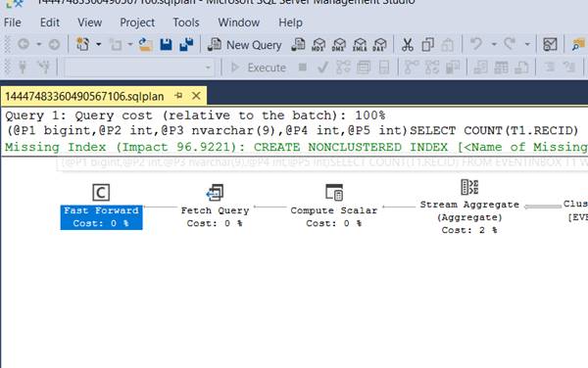Select the Fetch Query plan operator
This screenshot has height=368, width=588.
pyautogui.click(x=215, y=206)
